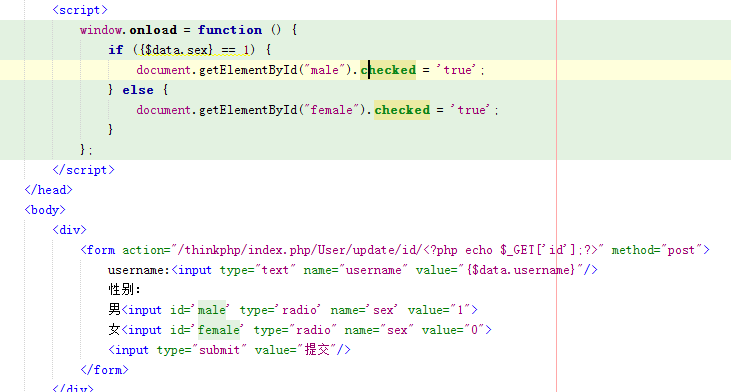Click 'true' value on male line
731x392 pixels.
tap(457, 70)
